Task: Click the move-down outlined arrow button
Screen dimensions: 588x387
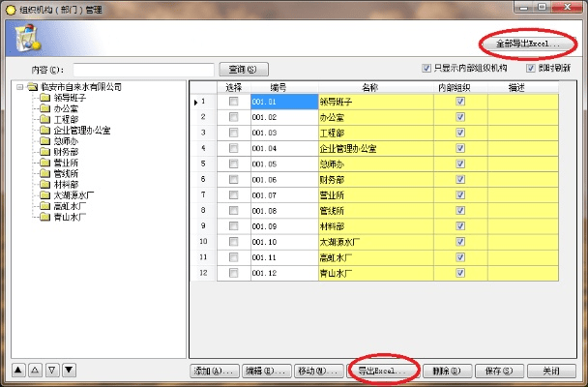Action: (x=52, y=371)
